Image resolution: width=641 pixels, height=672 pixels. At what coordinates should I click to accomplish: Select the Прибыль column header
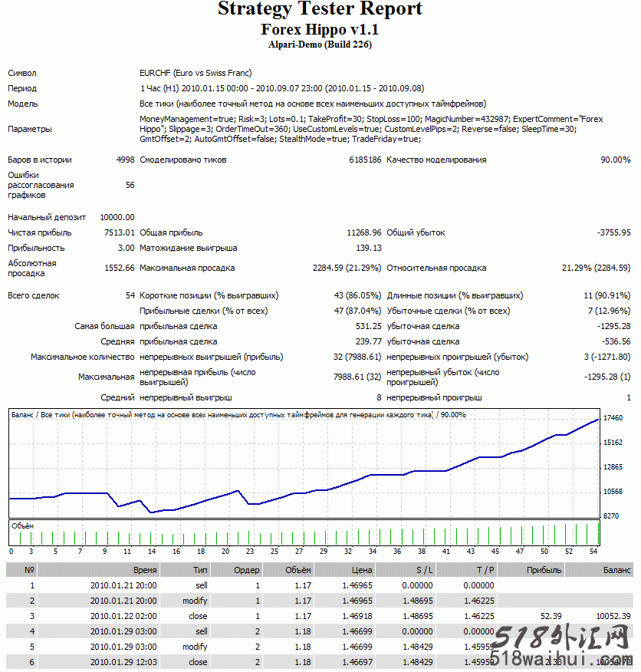pyautogui.click(x=544, y=570)
